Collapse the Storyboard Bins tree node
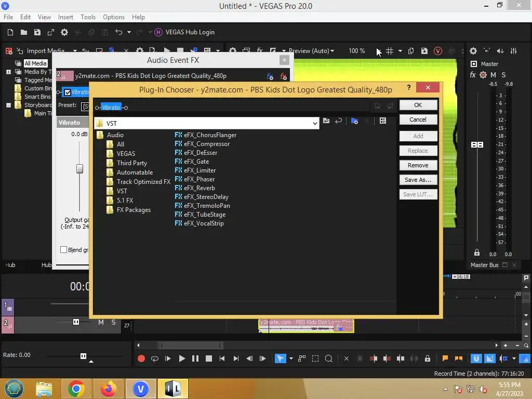This screenshot has width=532, height=399. [8, 105]
